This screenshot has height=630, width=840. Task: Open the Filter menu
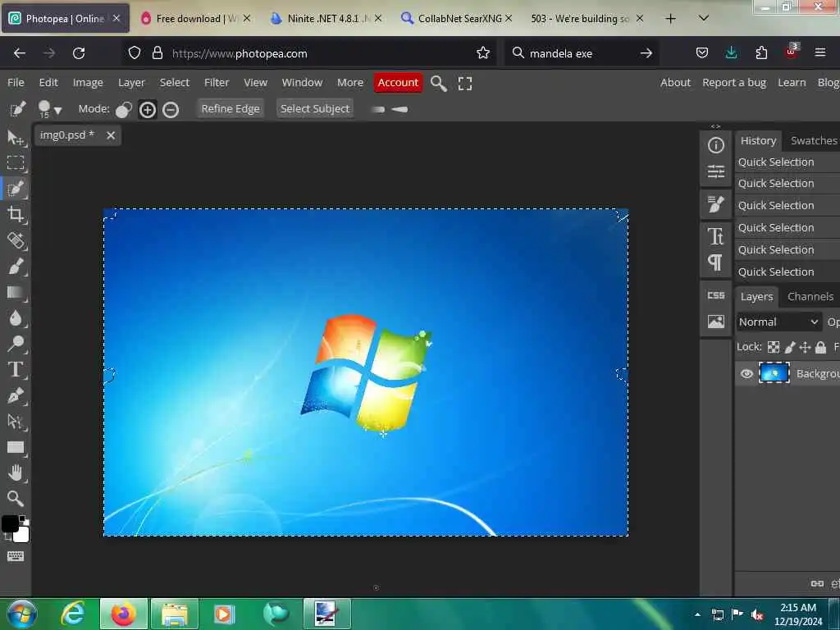[x=217, y=83]
